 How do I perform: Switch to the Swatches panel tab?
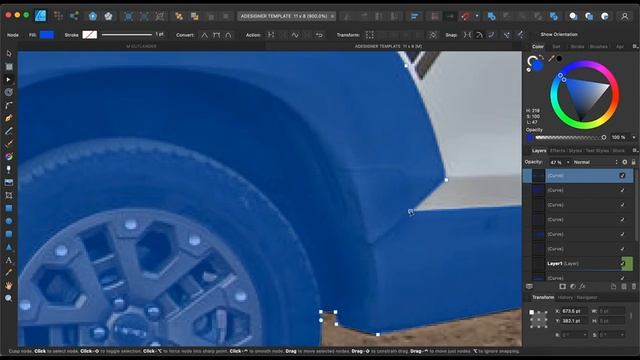pyautogui.click(x=556, y=47)
